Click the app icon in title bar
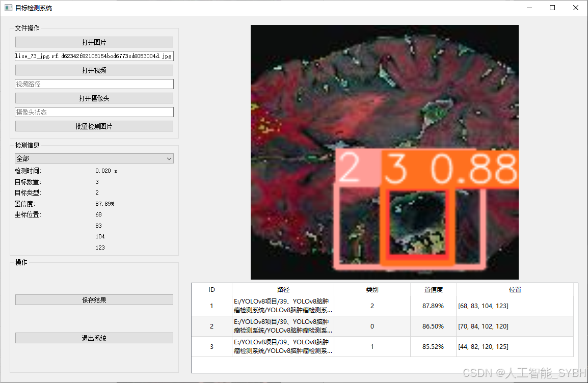Image resolution: width=588 pixels, height=383 pixels. point(8,8)
